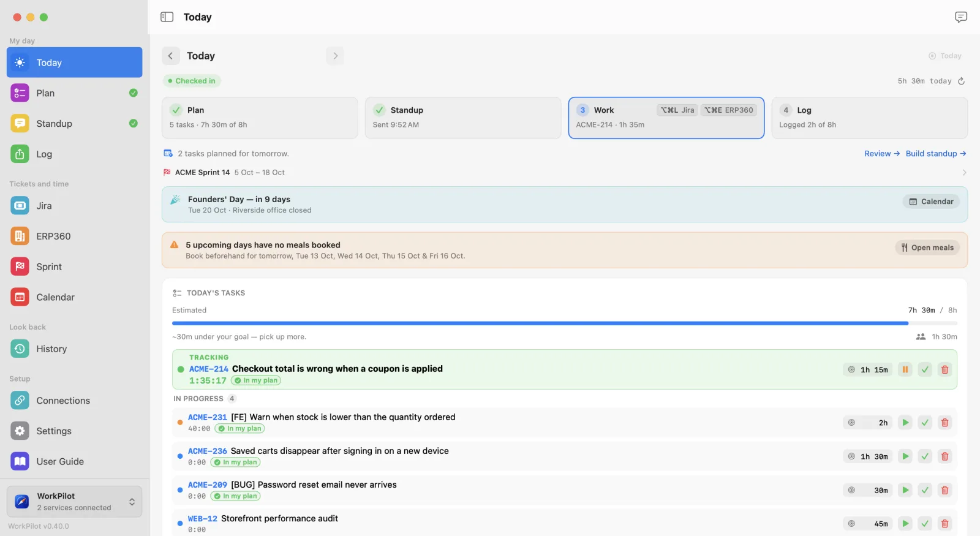The width and height of the screenshot is (980, 536).
Task: Start timer for ACME-236
Action: pos(905,456)
